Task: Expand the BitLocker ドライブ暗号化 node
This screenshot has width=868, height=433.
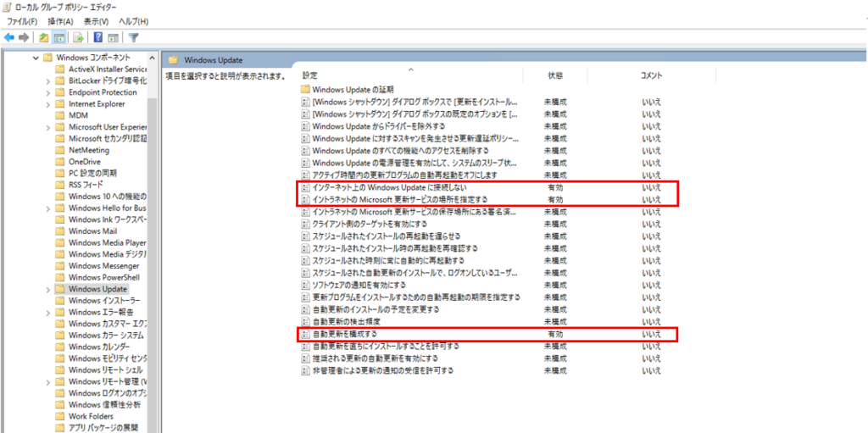Action: (x=48, y=80)
